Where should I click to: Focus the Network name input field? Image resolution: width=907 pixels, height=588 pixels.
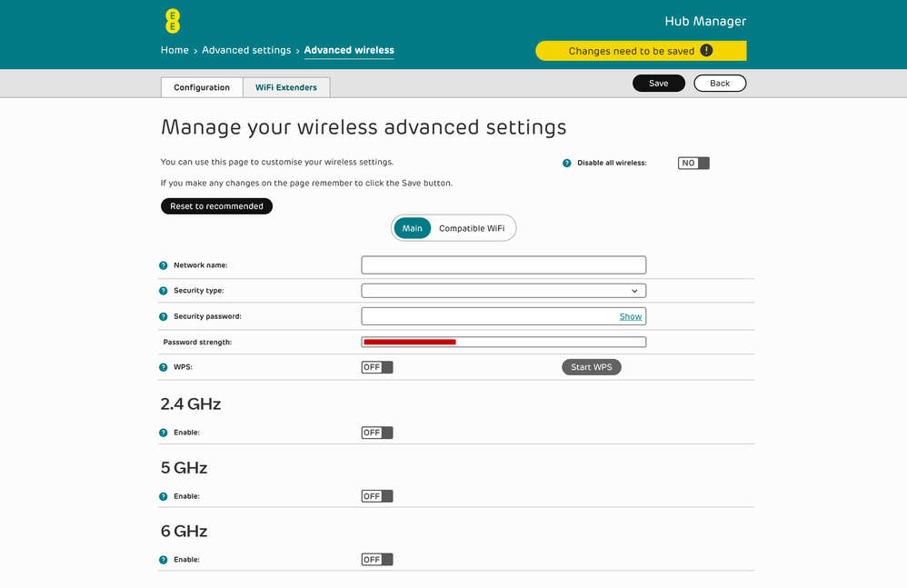(503, 265)
